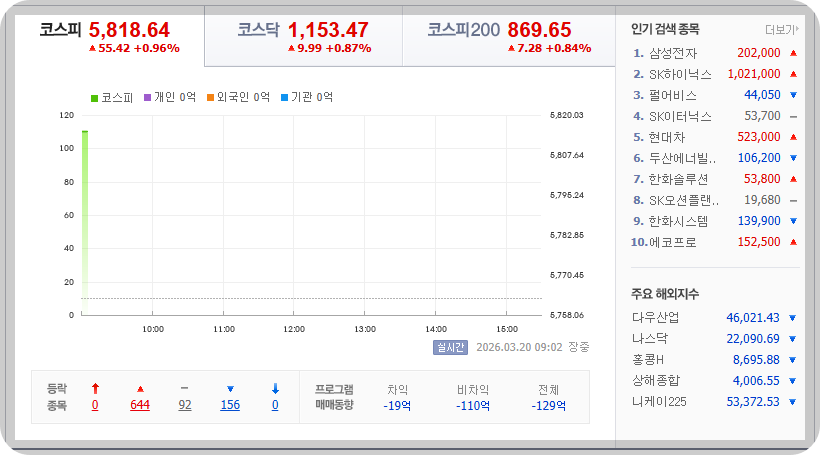Image resolution: width=820 pixels, height=455 pixels.
Task: Open 나스닥 overseas index
Action: 650,339
